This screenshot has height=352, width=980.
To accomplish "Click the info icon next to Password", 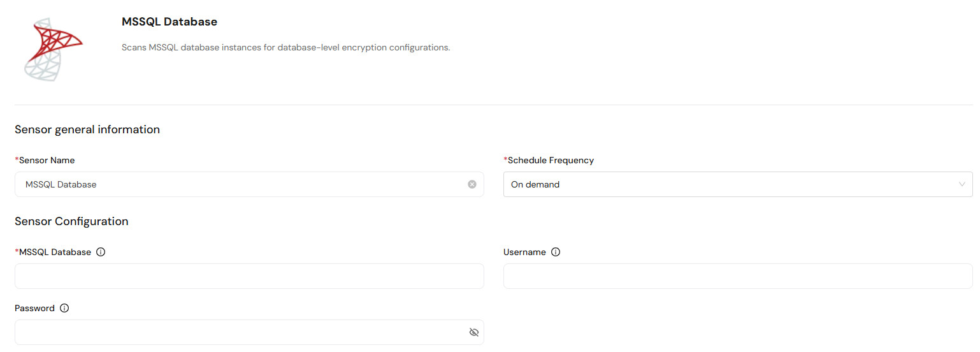I will 64,308.
